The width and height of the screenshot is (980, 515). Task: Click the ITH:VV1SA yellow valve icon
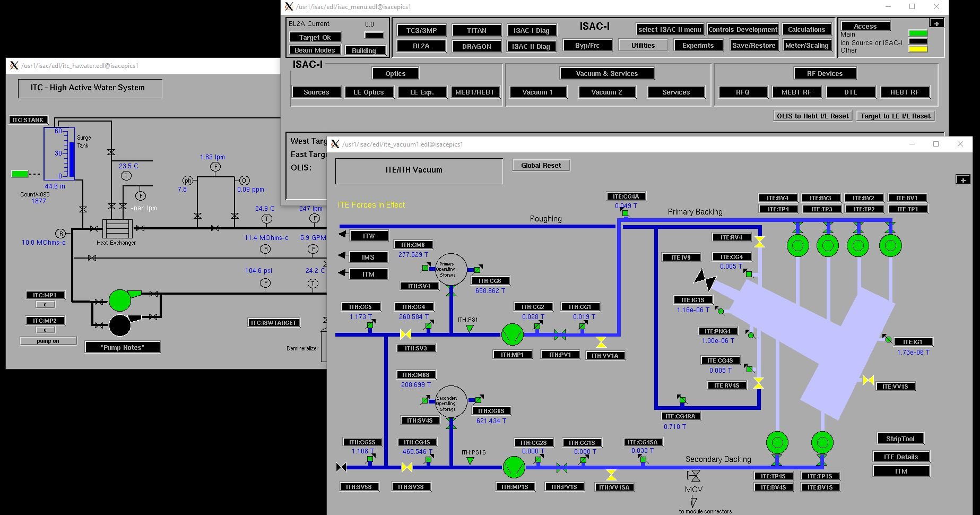tap(611, 475)
